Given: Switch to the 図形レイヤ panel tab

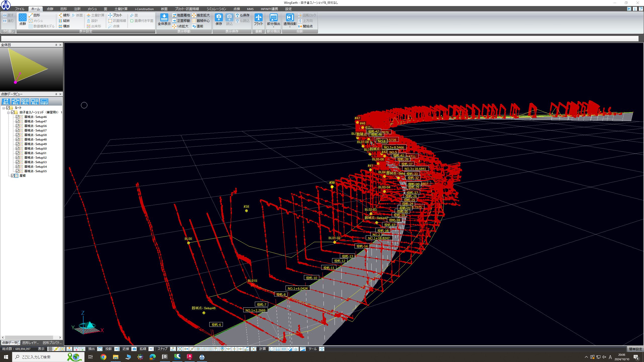Looking at the screenshot, I should pos(30,343).
